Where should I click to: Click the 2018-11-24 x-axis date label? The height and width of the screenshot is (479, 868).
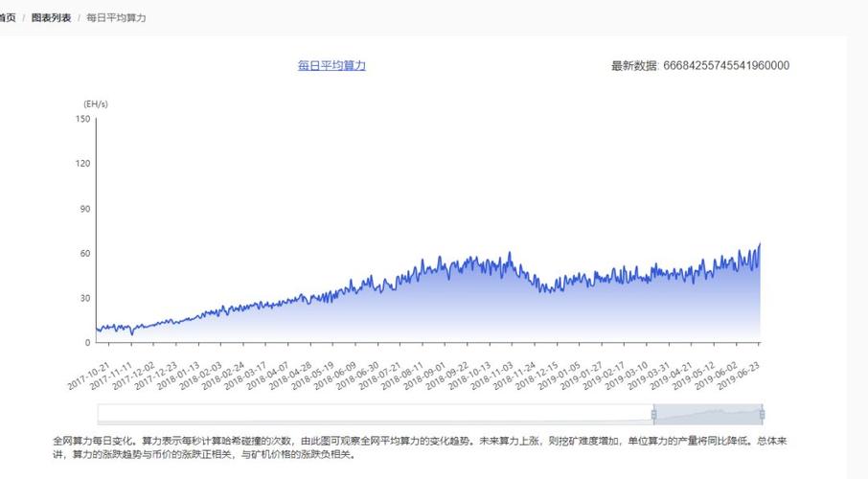514,376
